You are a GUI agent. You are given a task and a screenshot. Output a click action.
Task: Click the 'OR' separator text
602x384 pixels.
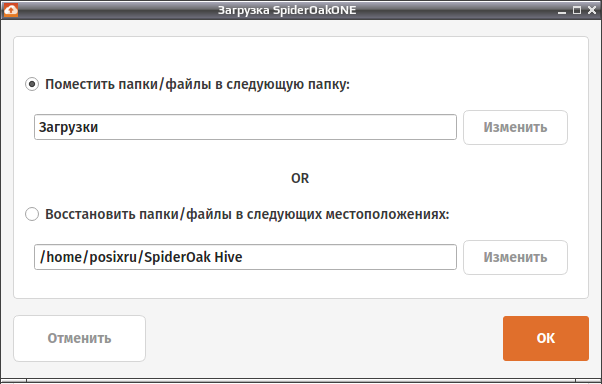pyautogui.click(x=300, y=178)
